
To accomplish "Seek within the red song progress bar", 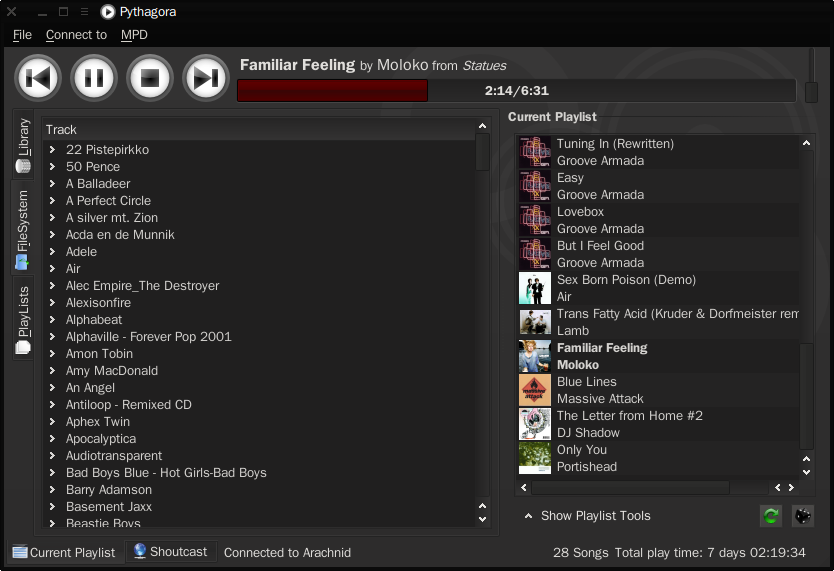I will [x=516, y=91].
